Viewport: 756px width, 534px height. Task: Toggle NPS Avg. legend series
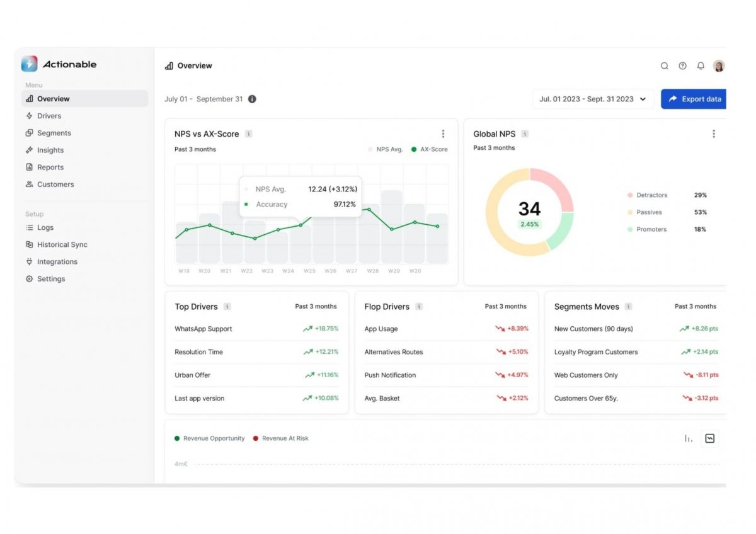click(x=386, y=149)
